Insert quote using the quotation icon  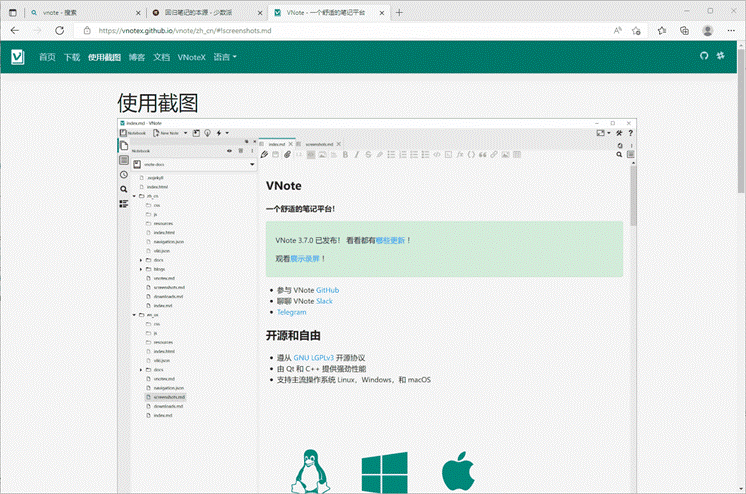482,154
